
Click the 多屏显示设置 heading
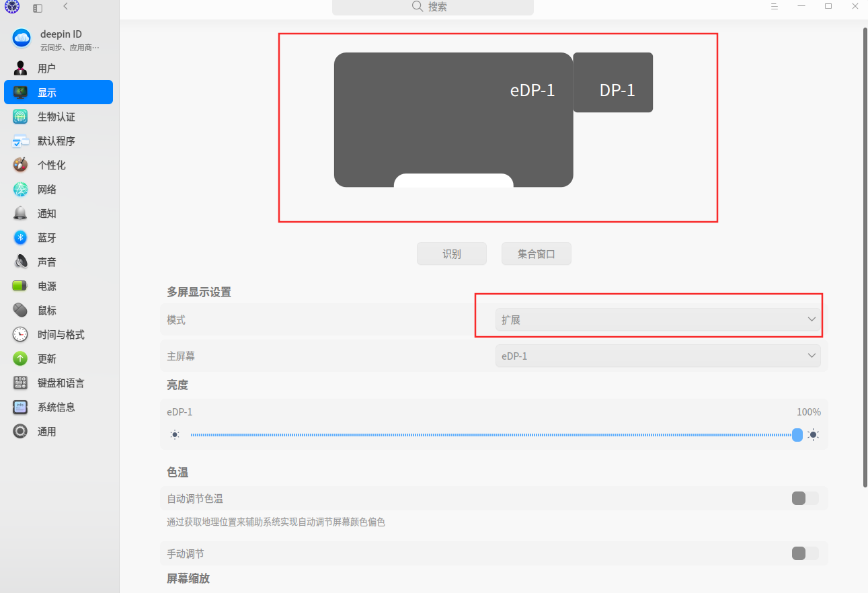pyautogui.click(x=199, y=292)
